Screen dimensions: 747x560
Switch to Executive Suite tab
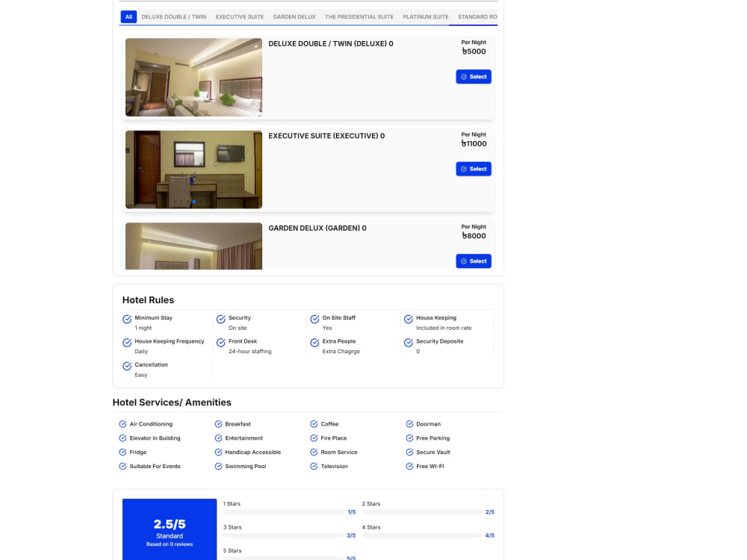240,16
